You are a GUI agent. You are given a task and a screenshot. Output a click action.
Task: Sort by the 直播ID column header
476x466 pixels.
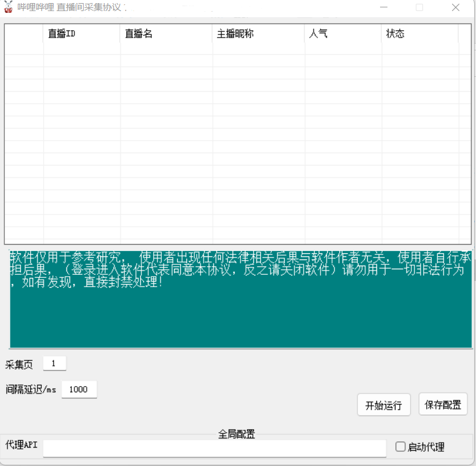(81, 34)
